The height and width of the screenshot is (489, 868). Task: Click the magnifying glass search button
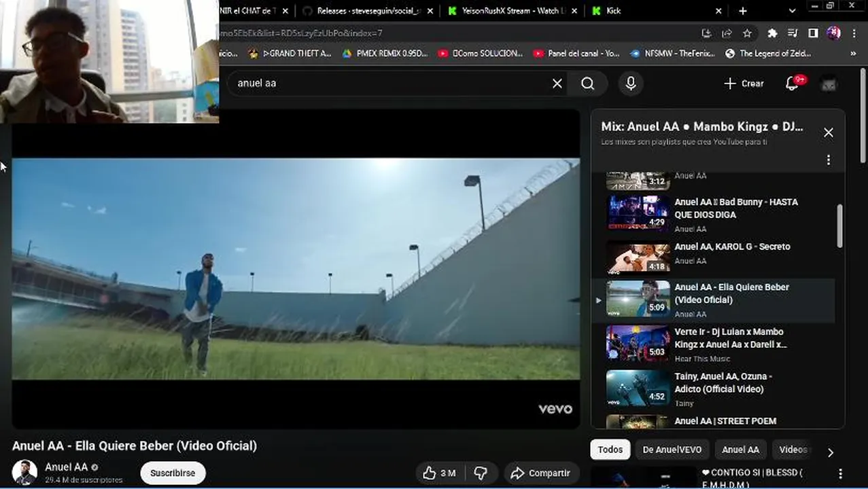pyautogui.click(x=588, y=84)
